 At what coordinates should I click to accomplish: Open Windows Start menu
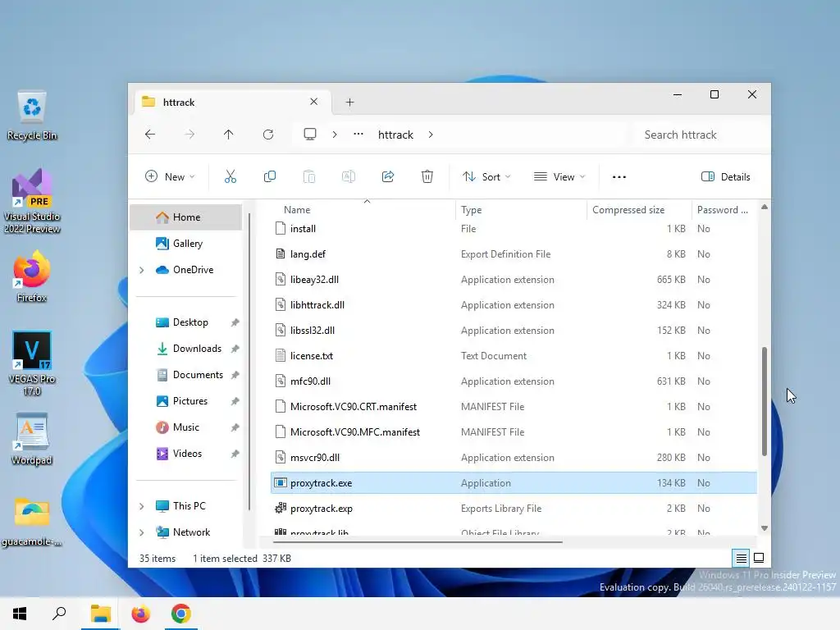[20, 614]
